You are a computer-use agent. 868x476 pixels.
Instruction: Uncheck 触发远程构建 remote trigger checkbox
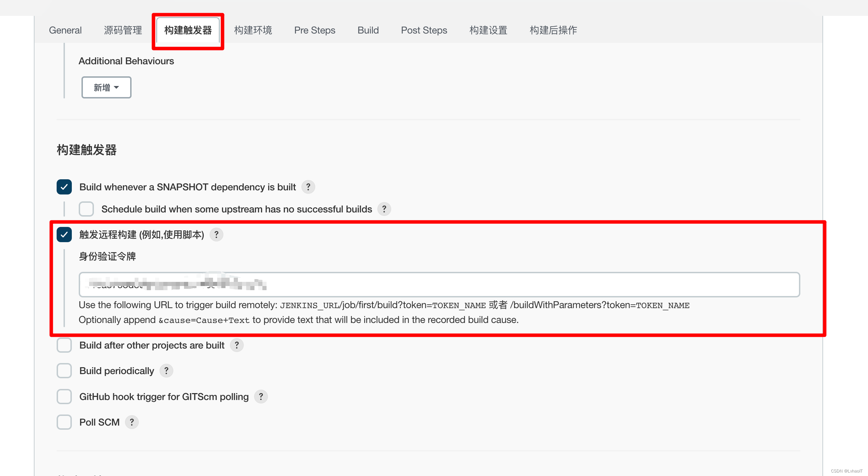(64, 235)
